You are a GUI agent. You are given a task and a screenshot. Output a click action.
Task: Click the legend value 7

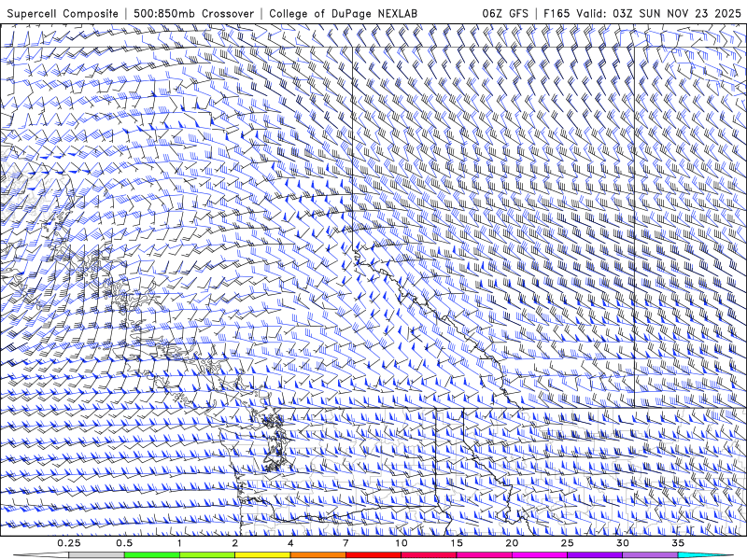[x=345, y=543]
